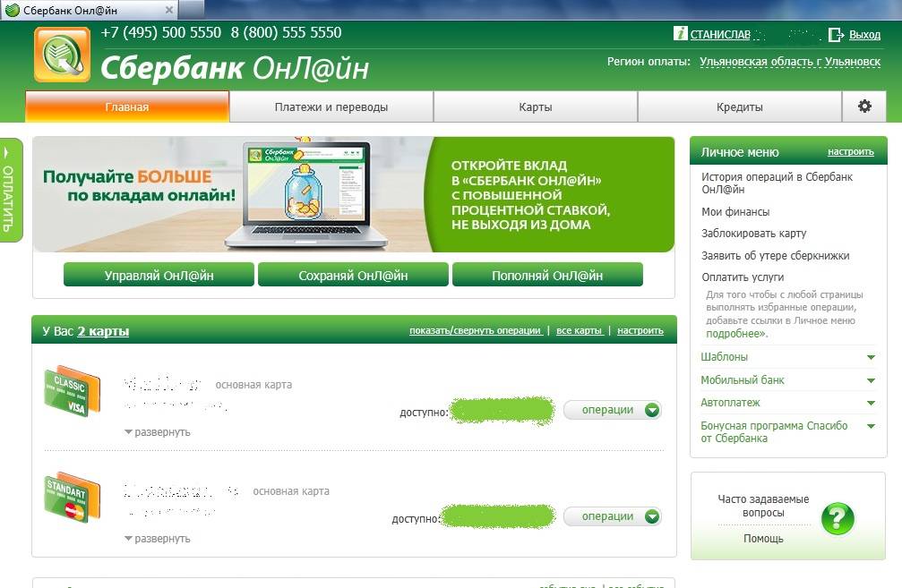Expand развернуть under the Standart MasterCard
The width and height of the screenshot is (902, 588).
(158, 539)
